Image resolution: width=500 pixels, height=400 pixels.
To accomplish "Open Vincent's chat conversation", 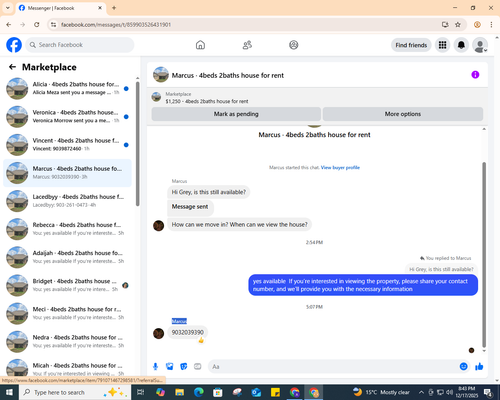I will (68, 145).
